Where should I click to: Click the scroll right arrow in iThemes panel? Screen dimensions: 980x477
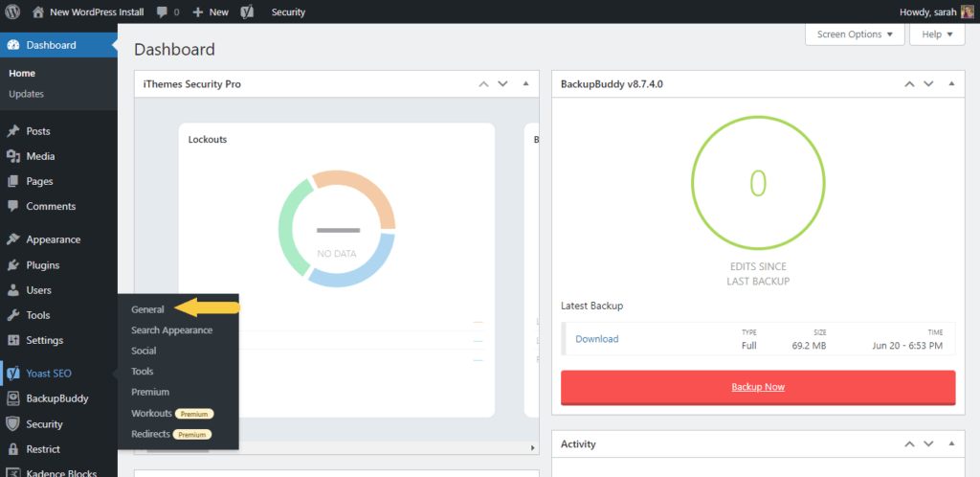pyautogui.click(x=532, y=448)
